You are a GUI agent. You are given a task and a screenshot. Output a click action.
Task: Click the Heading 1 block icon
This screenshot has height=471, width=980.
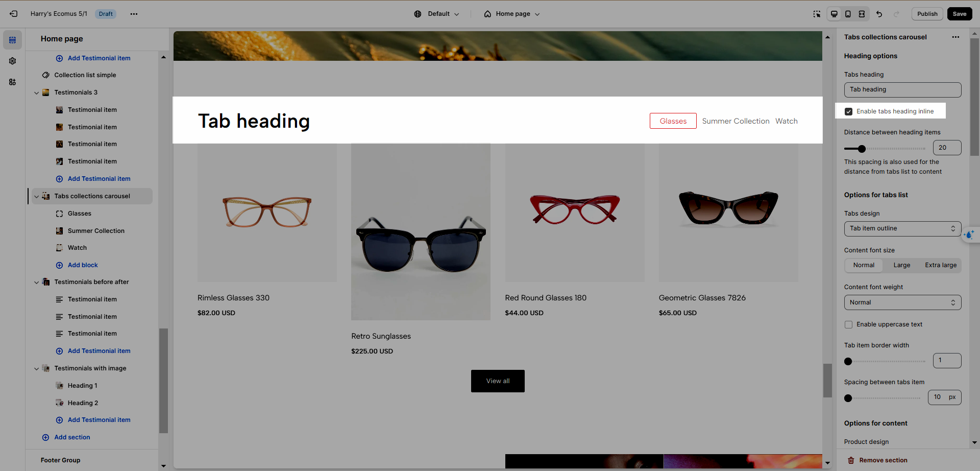[x=59, y=386]
